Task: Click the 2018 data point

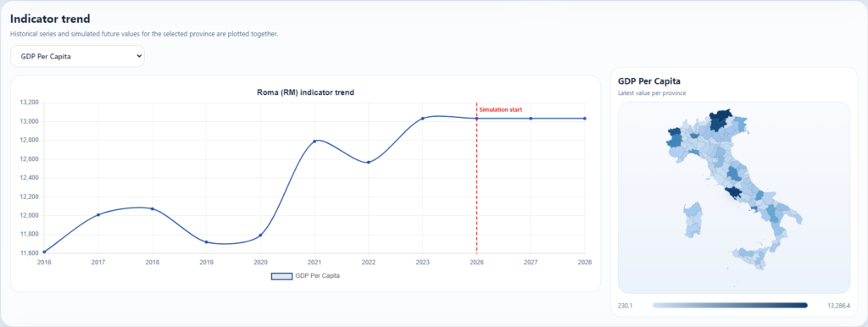Action: [x=153, y=208]
